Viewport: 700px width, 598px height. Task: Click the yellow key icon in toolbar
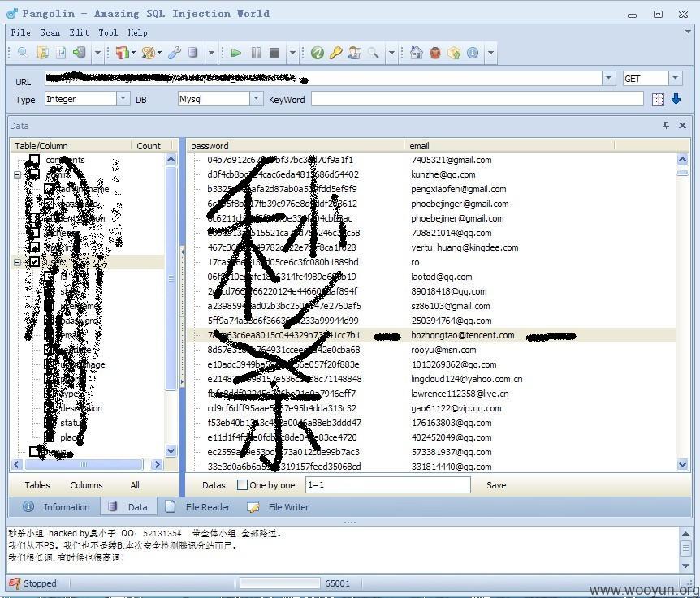coord(335,53)
